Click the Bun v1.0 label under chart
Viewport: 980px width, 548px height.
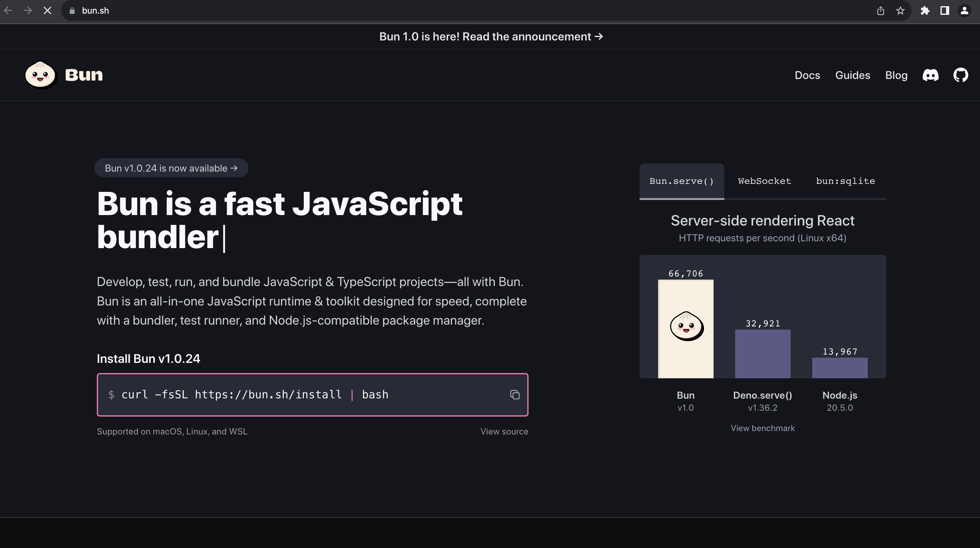click(x=686, y=401)
